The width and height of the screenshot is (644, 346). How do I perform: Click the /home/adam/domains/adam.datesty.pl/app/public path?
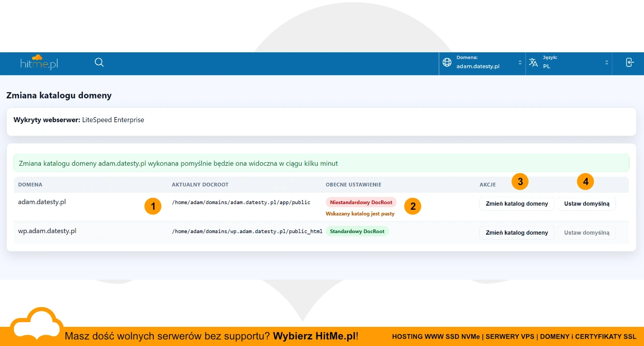point(241,203)
